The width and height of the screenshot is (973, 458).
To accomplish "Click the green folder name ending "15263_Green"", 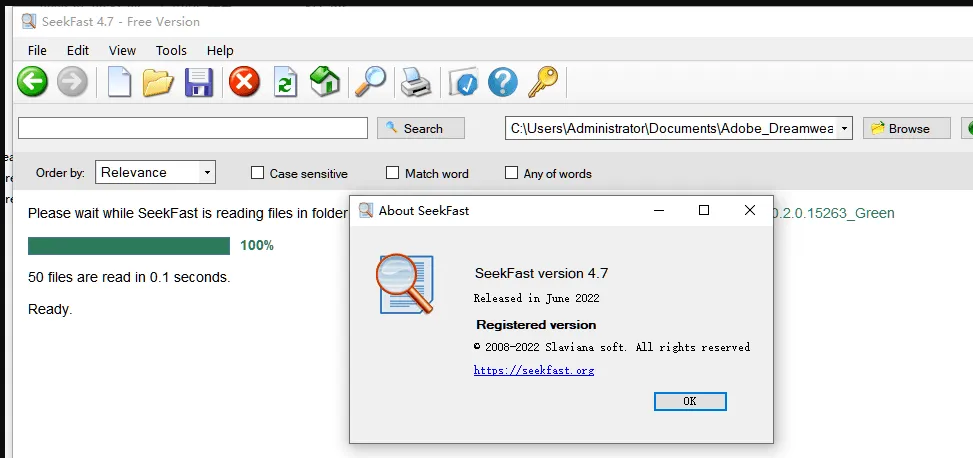I will 834,213.
